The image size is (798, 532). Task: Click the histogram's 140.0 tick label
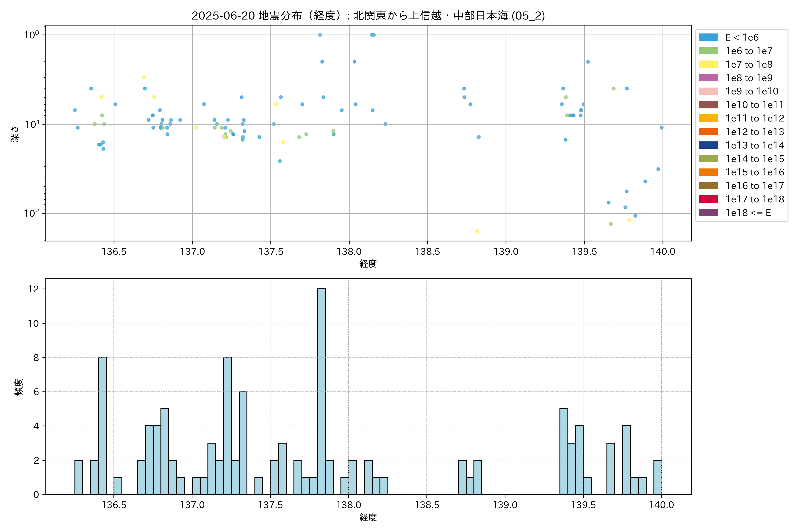tap(661, 505)
